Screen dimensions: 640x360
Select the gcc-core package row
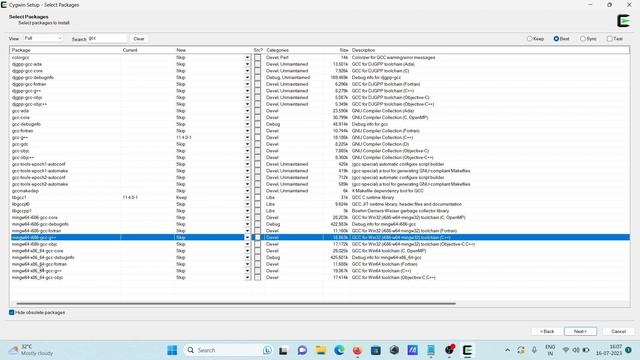point(320,118)
